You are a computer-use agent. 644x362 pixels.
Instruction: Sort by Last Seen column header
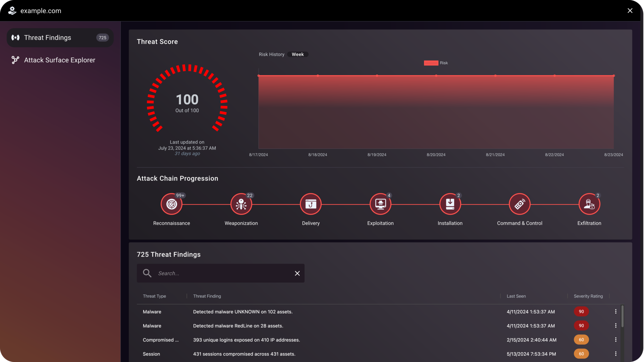516,296
